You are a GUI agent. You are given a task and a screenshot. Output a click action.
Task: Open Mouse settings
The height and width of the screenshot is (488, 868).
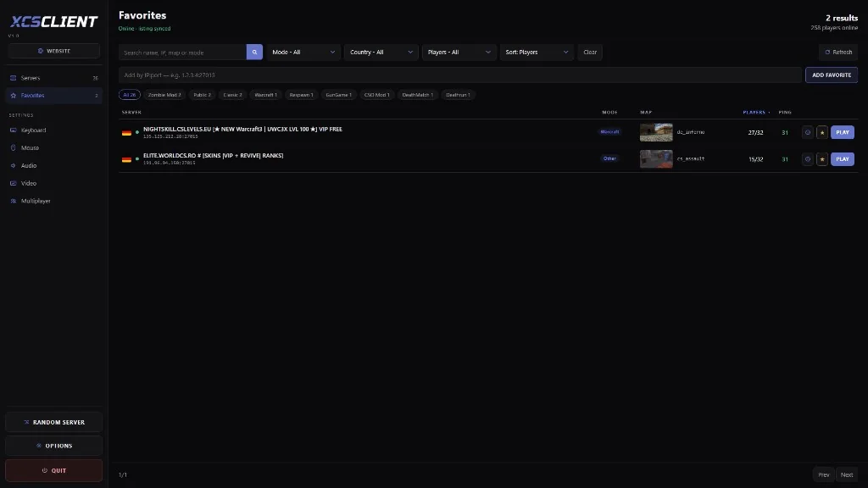point(53,147)
